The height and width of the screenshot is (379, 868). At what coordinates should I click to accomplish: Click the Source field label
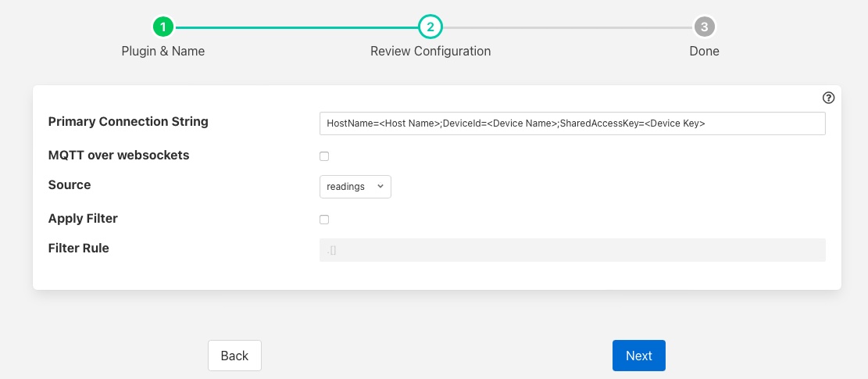[x=70, y=185]
